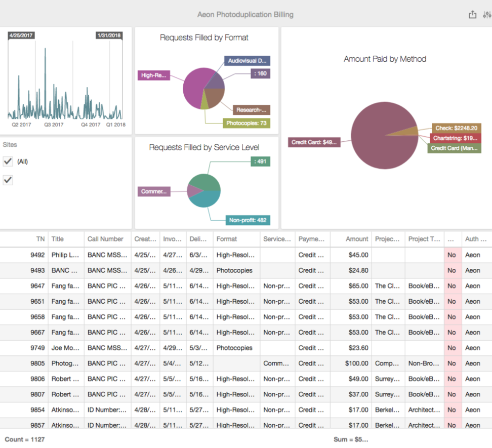The height and width of the screenshot is (448, 492).
Task: Sort table by the TN column header
Action: point(40,239)
